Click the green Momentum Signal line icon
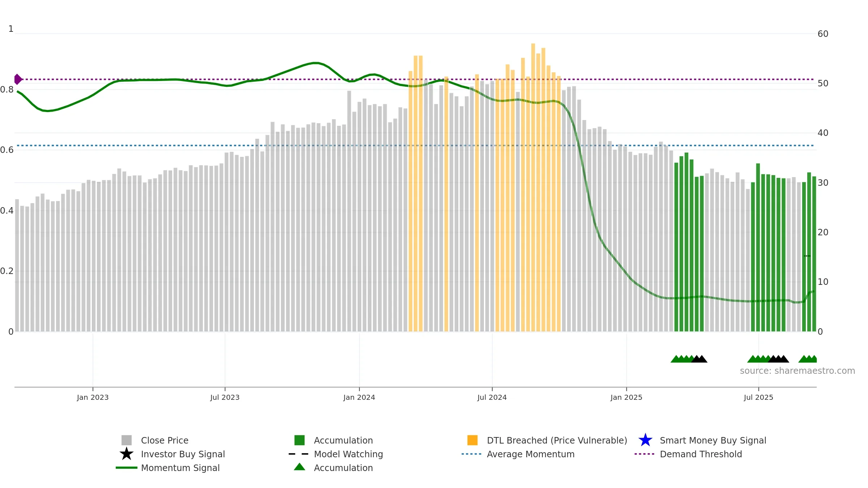Viewport: 868px width, 488px height. (127, 468)
